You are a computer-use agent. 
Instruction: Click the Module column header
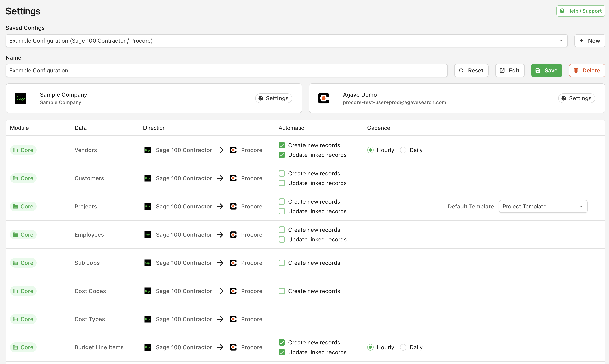19,128
